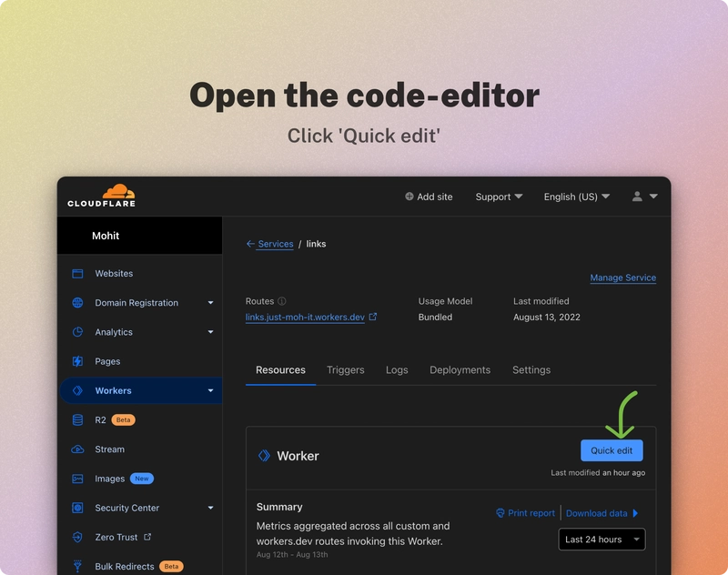This screenshot has width=728, height=575.
Task: Open the English (US) language dropdown
Action: 577,197
